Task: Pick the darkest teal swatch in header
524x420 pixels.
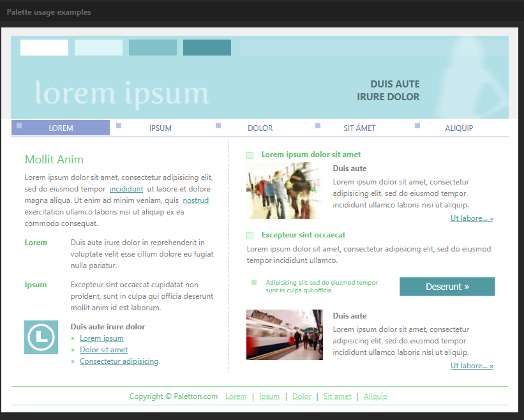Action: click(207, 48)
